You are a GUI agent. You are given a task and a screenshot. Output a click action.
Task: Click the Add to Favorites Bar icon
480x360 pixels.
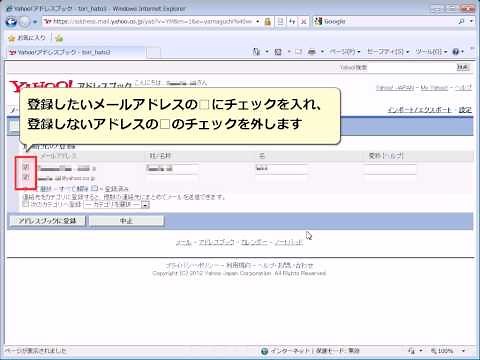click(59, 38)
